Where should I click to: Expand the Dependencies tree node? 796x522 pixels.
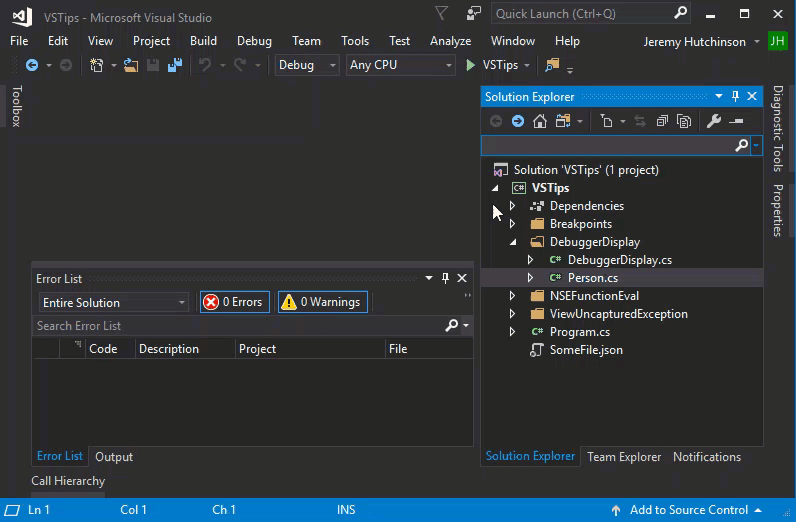[513, 206]
